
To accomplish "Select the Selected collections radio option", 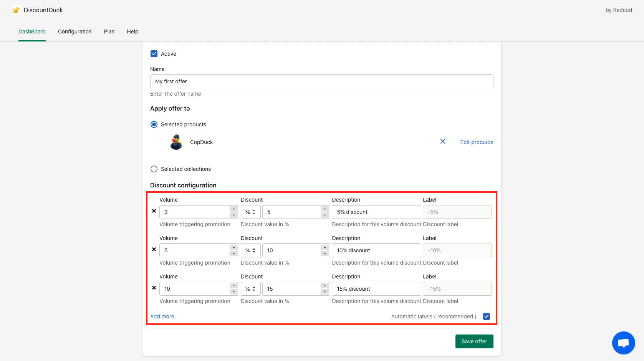I will click(154, 169).
